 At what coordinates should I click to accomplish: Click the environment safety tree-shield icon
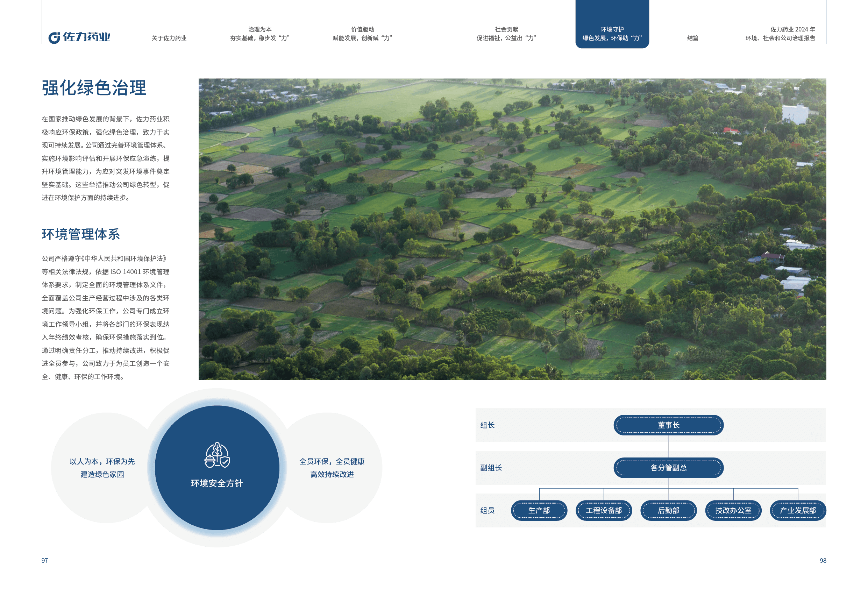point(217,455)
